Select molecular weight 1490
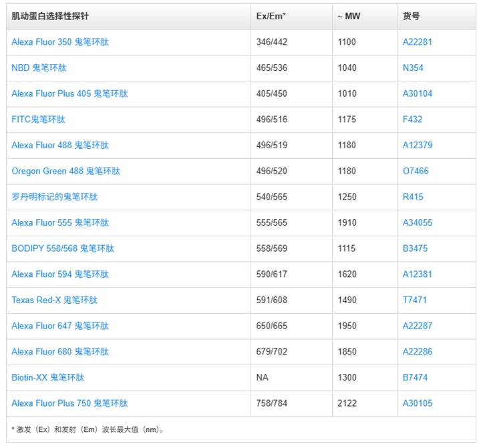This screenshot has height=448, width=479. 347,300
